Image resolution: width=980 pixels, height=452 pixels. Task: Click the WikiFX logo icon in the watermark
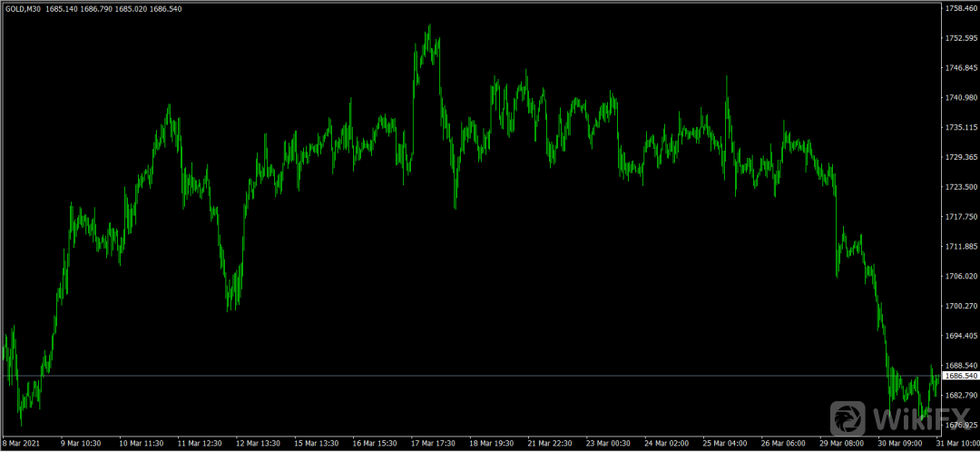click(848, 419)
